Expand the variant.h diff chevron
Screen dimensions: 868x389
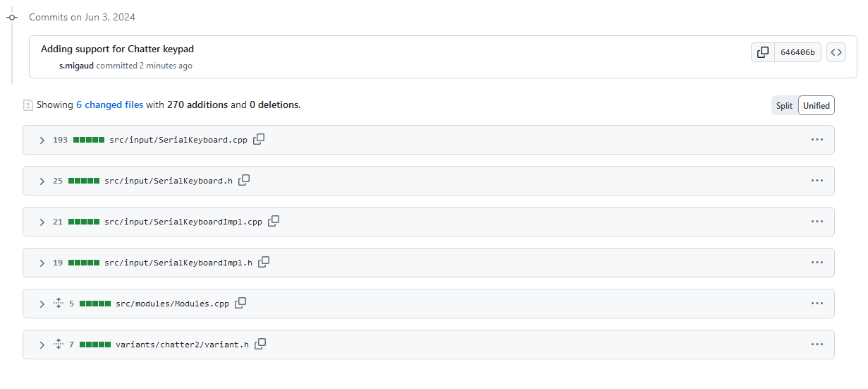pyautogui.click(x=42, y=345)
